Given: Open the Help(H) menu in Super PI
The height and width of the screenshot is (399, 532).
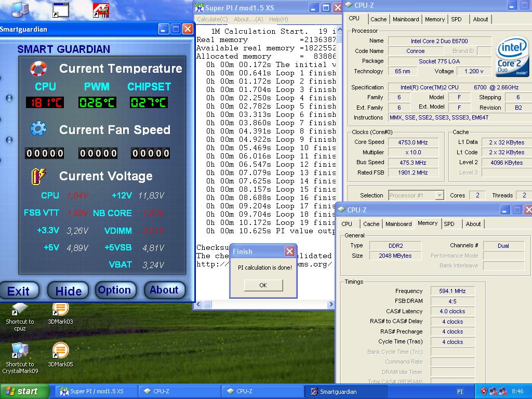Looking at the screenshot, I should click(278, 19).
